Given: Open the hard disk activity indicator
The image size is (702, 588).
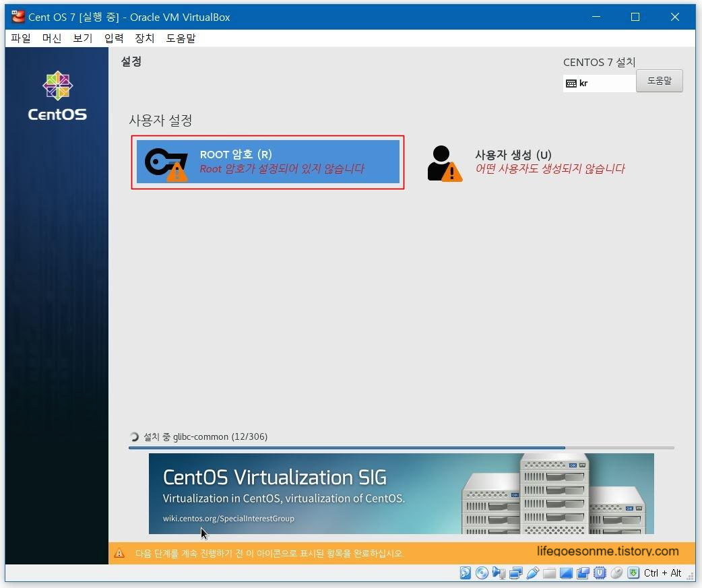Looking at the screenshot, I should pyautogui.click(x=465, y=573).
